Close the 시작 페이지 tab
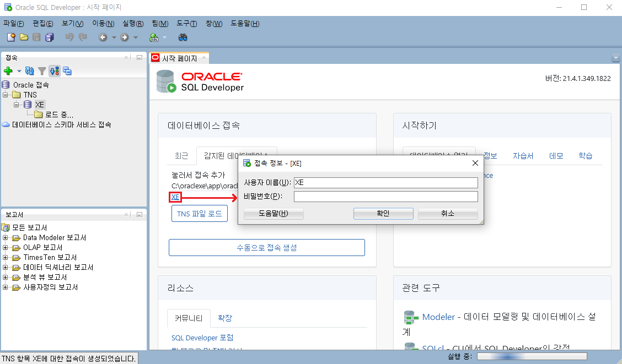 tap(204, 58)
